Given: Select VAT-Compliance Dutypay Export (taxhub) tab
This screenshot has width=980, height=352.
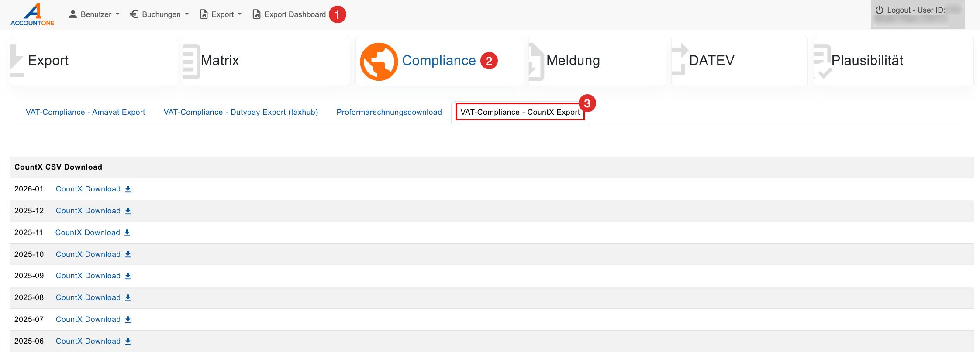Looking at the screenshot, I should pos(241,112).
